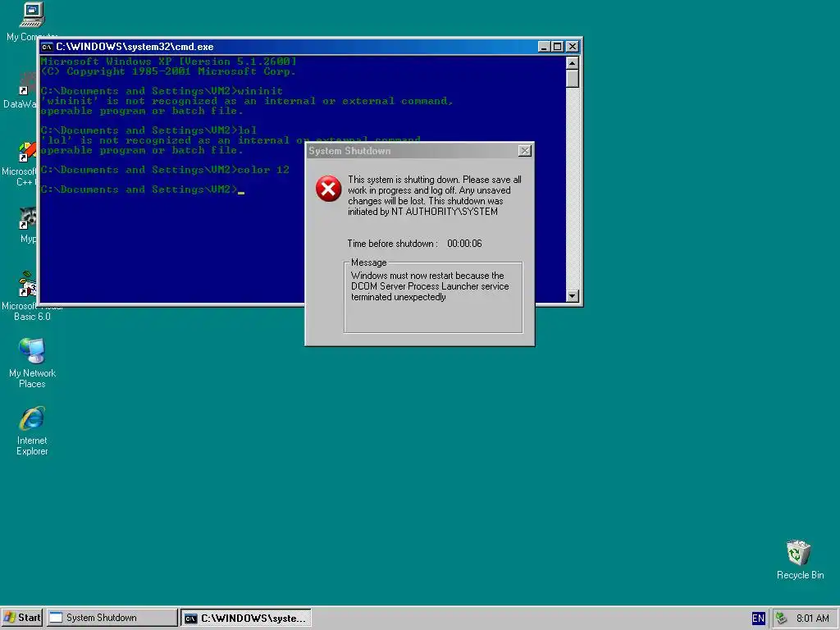The width and height of the screenshot is (840, 630).
Task: Click the 'Time before shutdown' label
Action: pyautogui.click(x=393, y=243)
